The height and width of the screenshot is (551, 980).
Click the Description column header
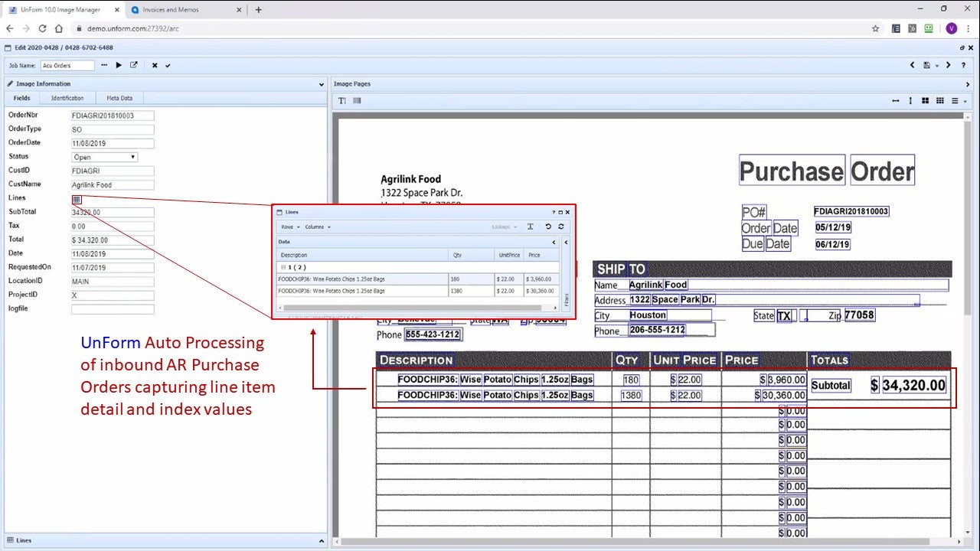[362, 255]
